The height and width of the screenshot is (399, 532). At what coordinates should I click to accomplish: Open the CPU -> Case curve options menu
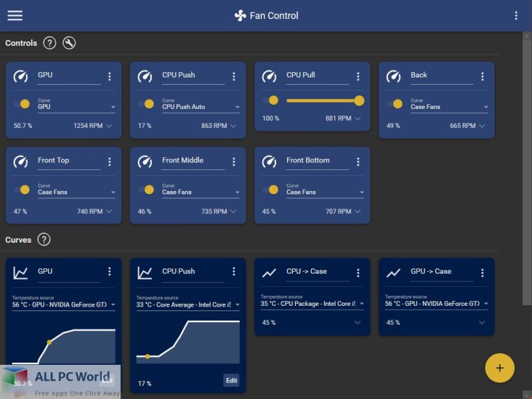pyautogui.click(x=358, y=272)
